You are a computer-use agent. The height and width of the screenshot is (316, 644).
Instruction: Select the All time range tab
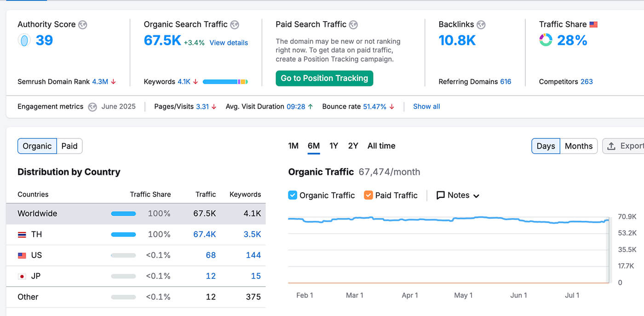(x=381, y=146)
